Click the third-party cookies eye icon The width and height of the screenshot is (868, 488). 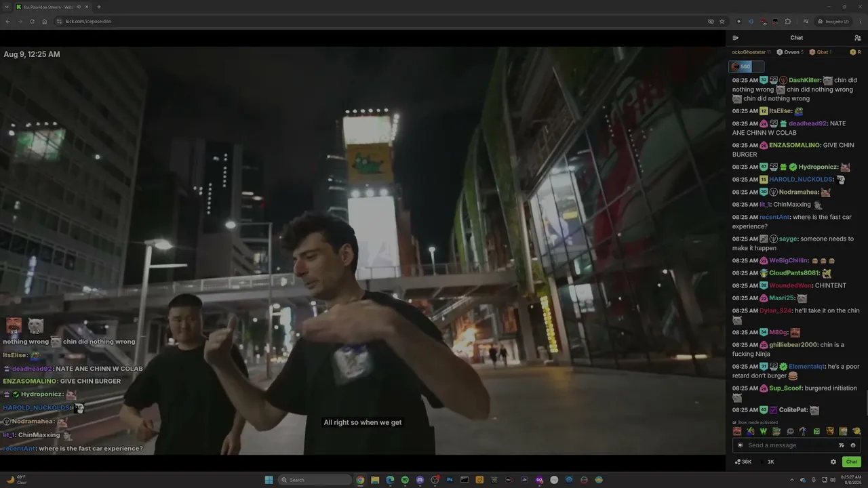[x=711, y=21]
